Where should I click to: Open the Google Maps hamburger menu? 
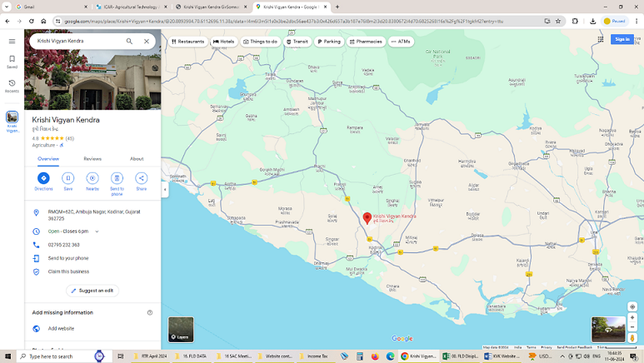coord(12,41)
